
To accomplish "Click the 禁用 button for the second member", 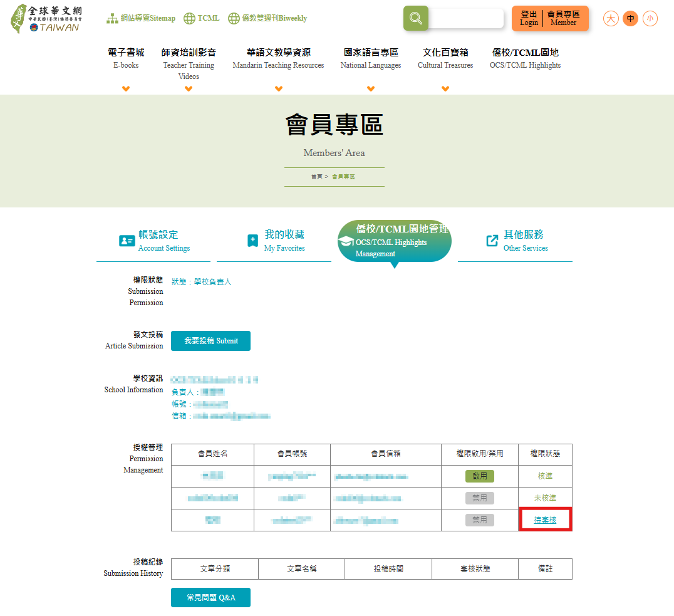I will click(x=480, y=498).
